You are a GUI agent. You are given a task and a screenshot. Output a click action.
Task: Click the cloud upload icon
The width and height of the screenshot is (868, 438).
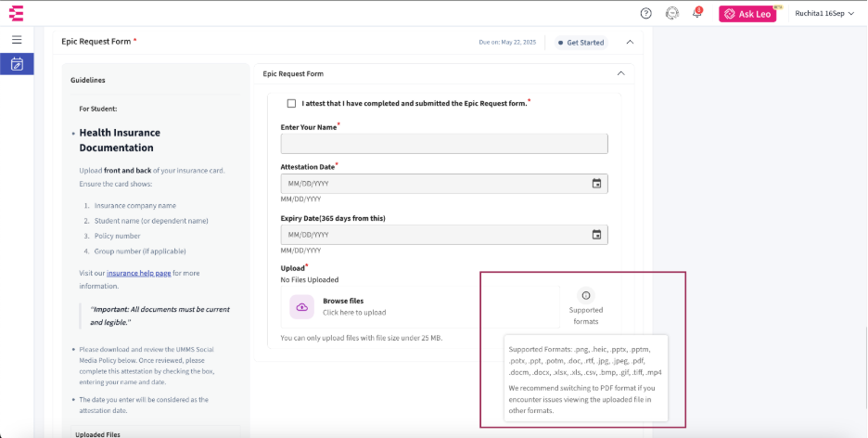(301, 306)
